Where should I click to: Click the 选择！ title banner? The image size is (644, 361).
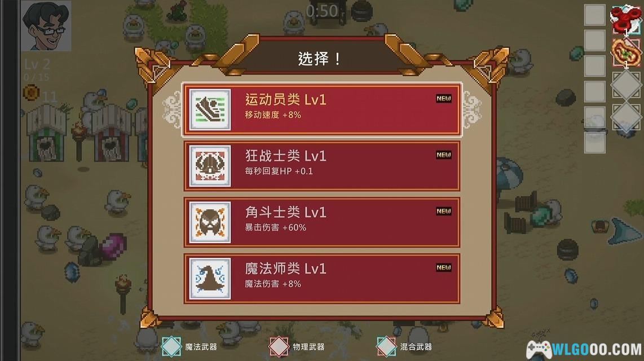(x=319, y=59)
